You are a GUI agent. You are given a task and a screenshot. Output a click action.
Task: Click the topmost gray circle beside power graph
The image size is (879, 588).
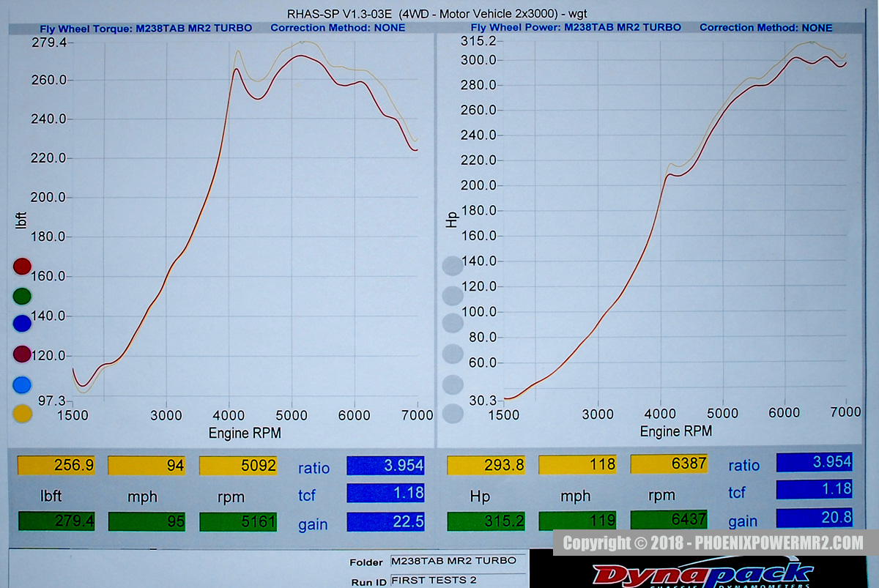click(x=453, y=266)
